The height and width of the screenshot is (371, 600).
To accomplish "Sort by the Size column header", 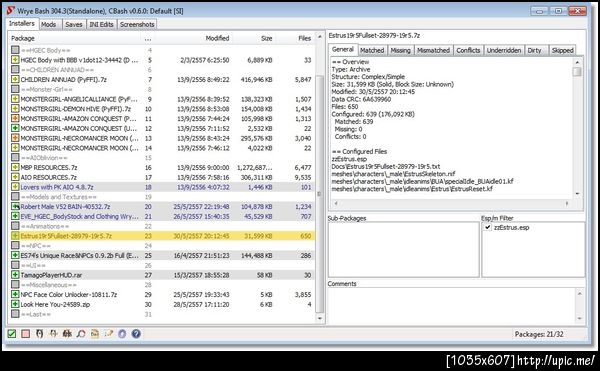I will pyautogui.click(x=254, y=38).
